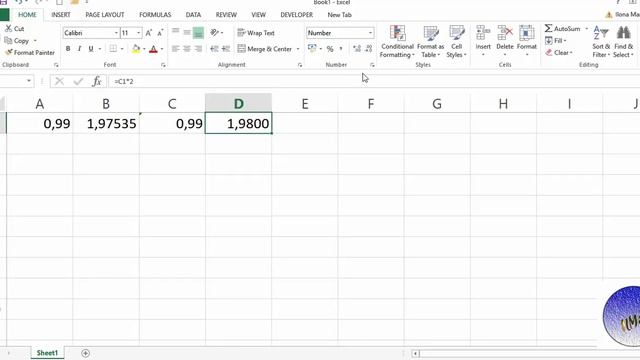Click the Delete cells button
The height and width of the screenshot is (360, 640).
coord(505,41)
